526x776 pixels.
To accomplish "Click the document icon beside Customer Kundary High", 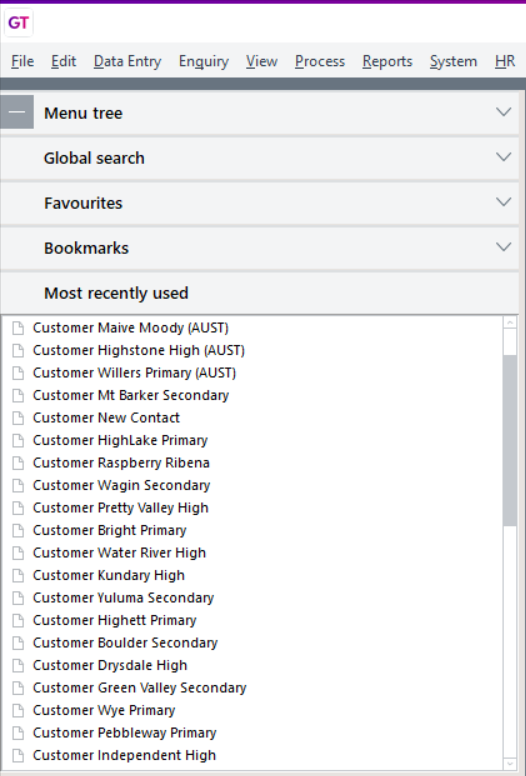I will click(18, 576).
